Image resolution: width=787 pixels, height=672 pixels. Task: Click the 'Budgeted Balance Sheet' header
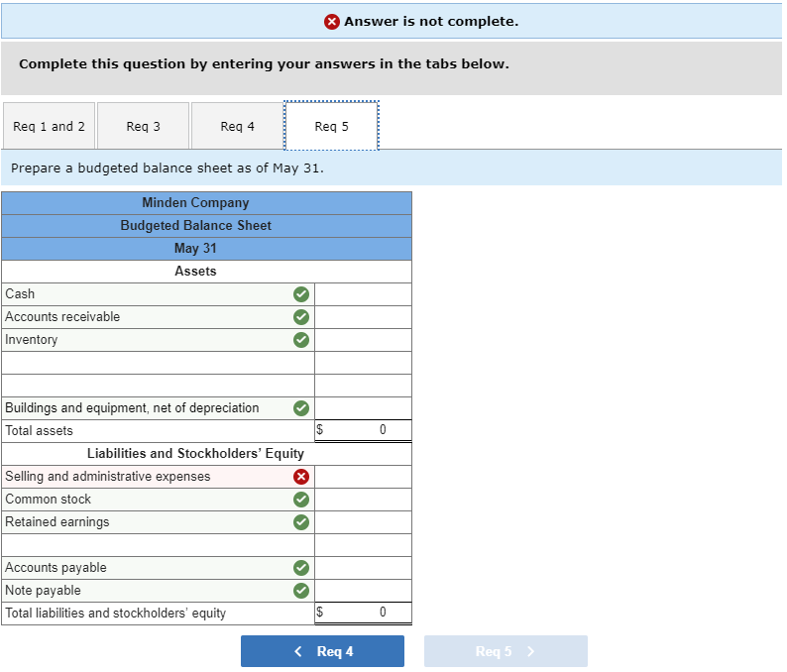click(195, 226)
